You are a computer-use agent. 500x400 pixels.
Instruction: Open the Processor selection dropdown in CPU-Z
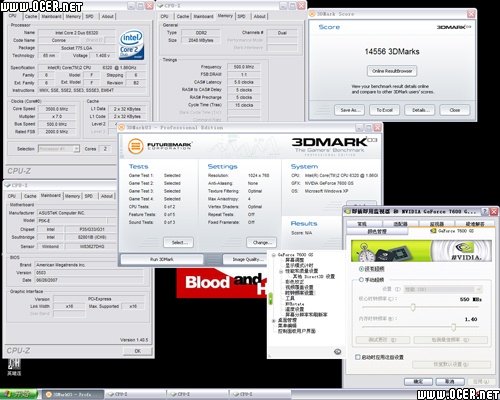pyautogui.click(x=59, y=149)
